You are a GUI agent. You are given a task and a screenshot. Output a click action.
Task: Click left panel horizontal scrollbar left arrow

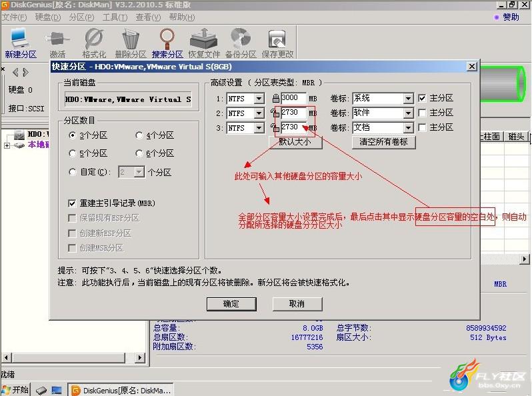coord(7,357)
